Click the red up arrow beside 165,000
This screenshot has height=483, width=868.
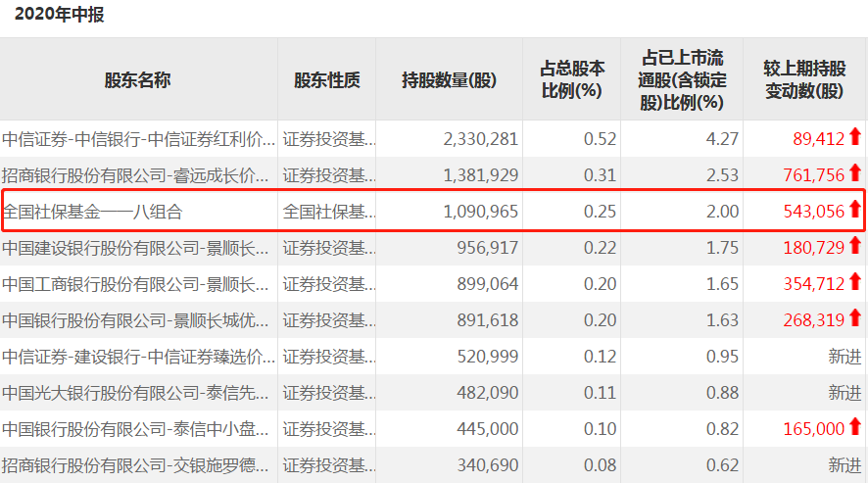pyautogui.click(x=855, y=427)
